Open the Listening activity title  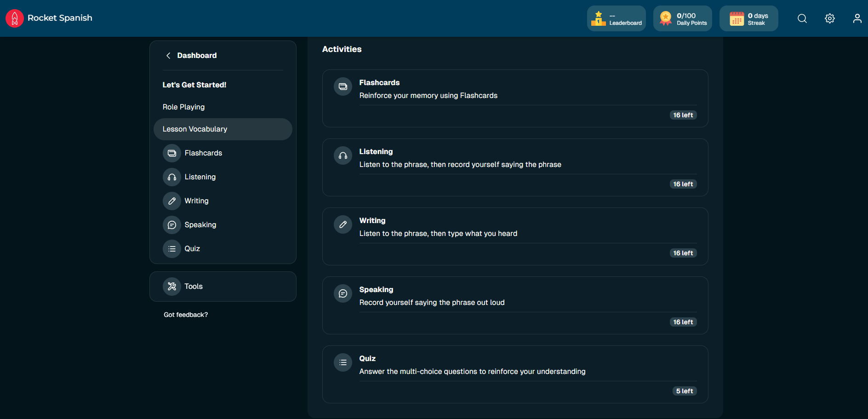click(x=376, y=152)
